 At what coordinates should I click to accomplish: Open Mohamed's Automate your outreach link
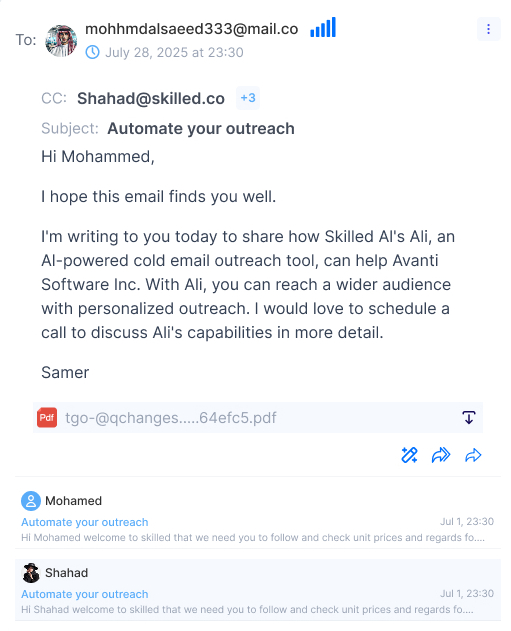pyautogui.click(x=85, y=522)
